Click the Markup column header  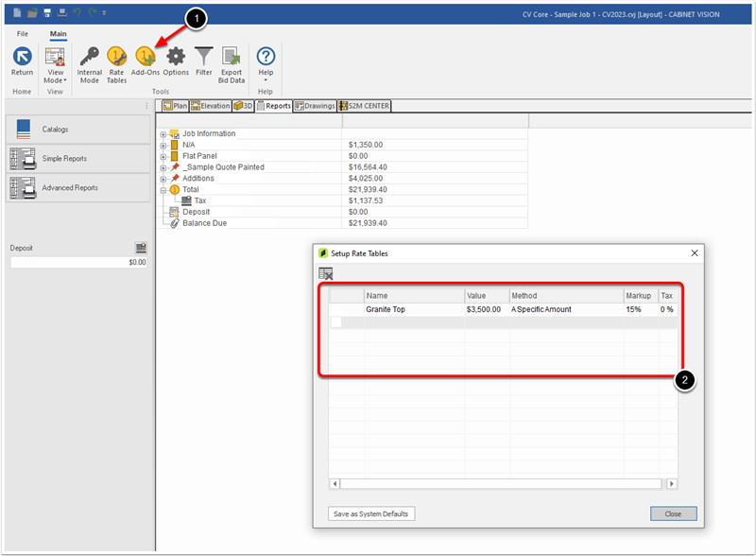pyautogui.click(x=641, y=295)
